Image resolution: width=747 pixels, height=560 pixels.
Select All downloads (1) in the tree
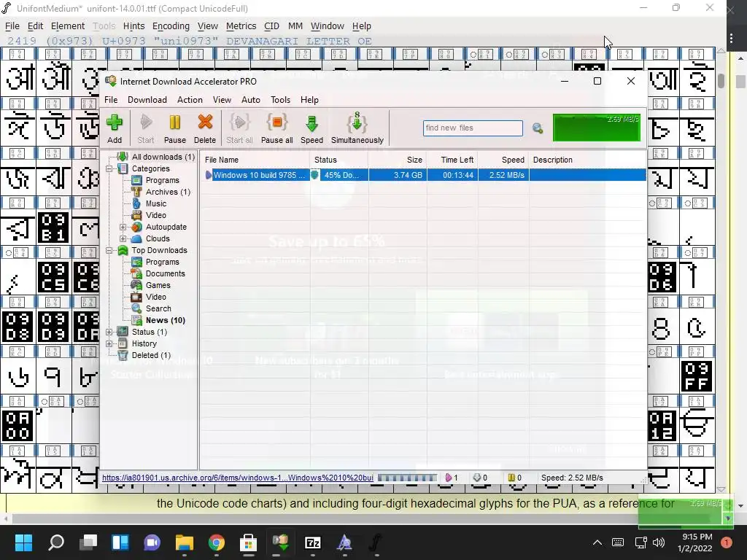tap(163, 157)
